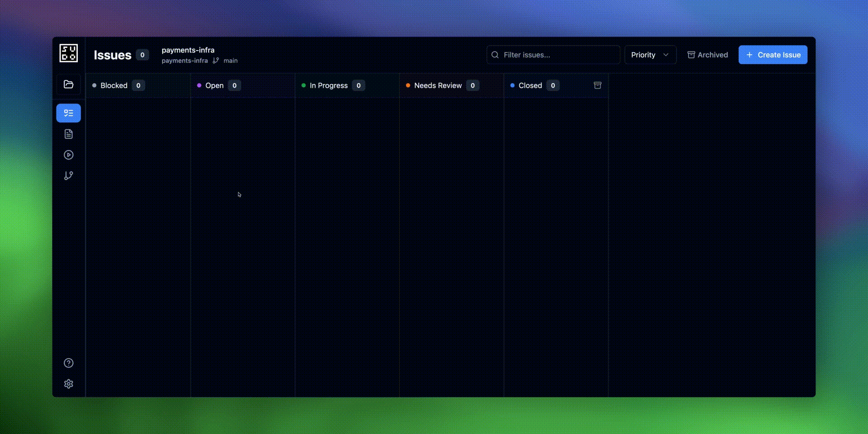Click the Needs Review column header
The height and width of the screenshot is (434, 868).
click(x=438, y=85)
